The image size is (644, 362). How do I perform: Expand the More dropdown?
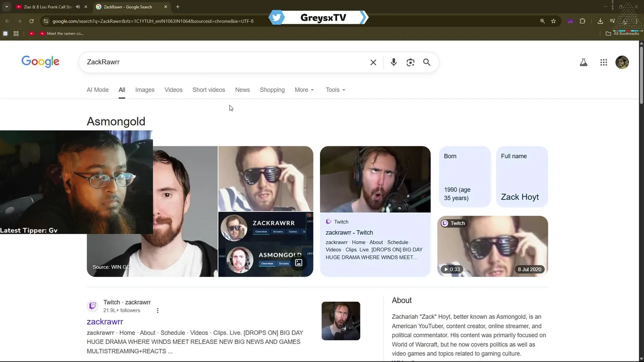coord(304,90)
